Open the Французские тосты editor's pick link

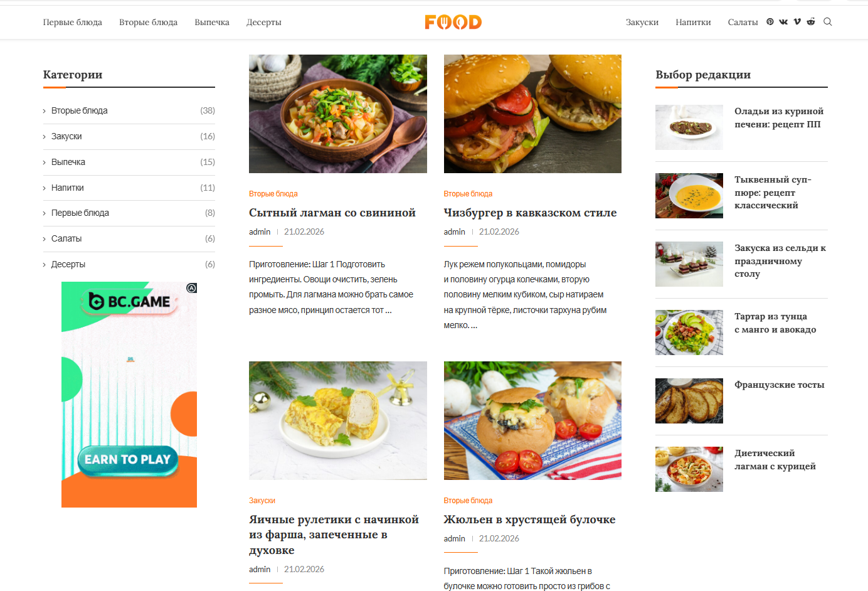[x=780, y=385]
